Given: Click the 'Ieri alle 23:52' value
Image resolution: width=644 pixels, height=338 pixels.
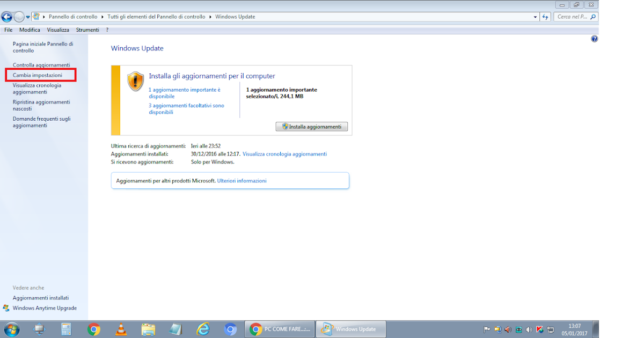Looking at the screenshot, I should click(x=206, y=146).
